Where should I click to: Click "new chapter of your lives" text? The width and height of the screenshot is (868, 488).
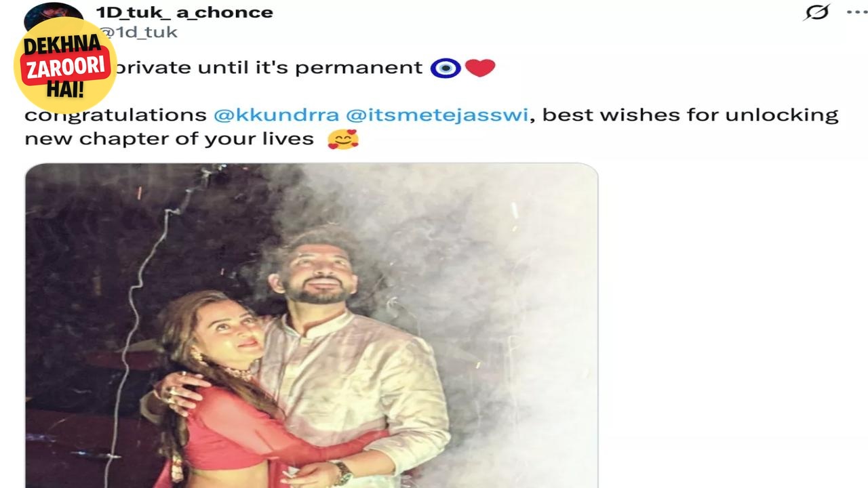pos(170,139)
